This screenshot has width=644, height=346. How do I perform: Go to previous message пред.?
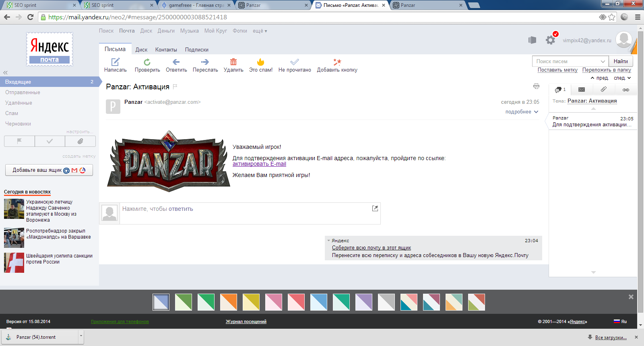pos(599,78)
